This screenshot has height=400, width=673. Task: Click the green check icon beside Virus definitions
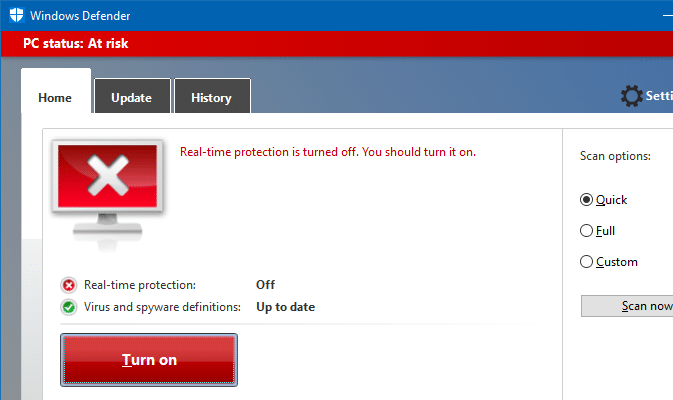(69, 307)
